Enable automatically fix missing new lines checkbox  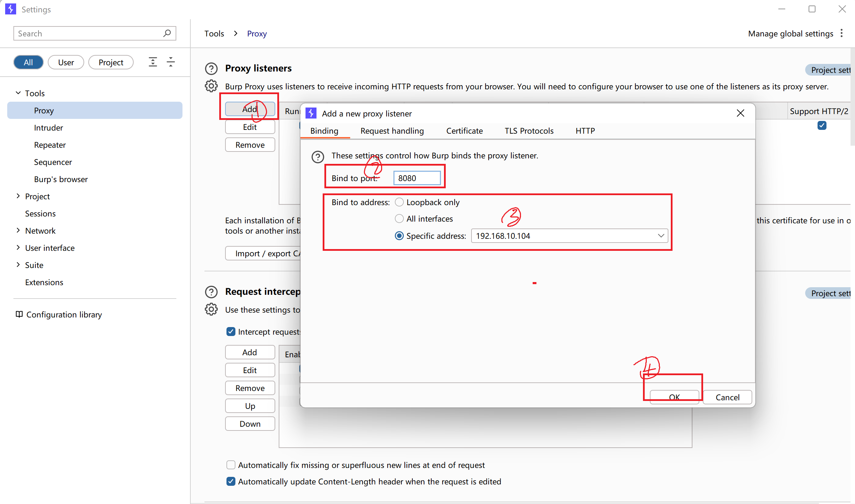tap(231, 465)
